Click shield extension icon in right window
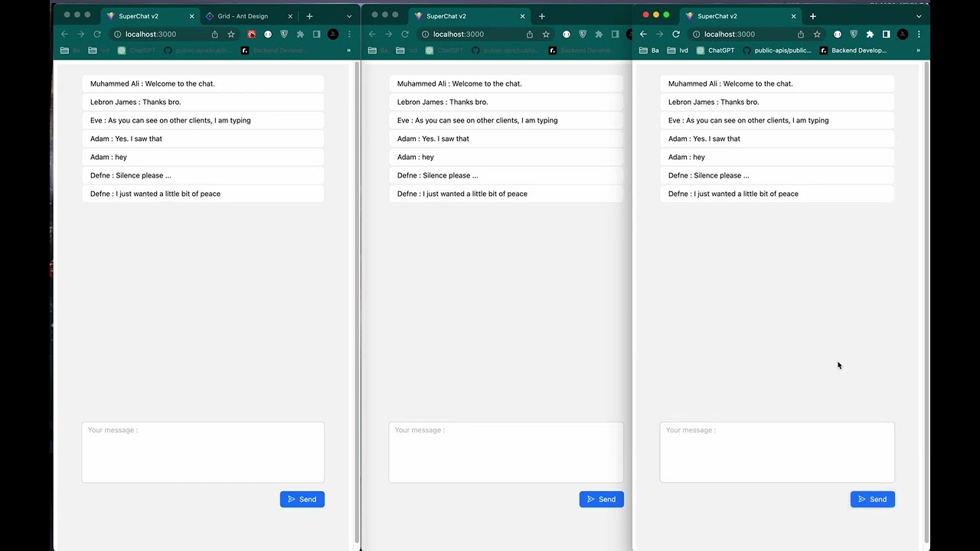The width and height of the screenshot is (980, 551). pyautogui.click(x=854, y=34)
